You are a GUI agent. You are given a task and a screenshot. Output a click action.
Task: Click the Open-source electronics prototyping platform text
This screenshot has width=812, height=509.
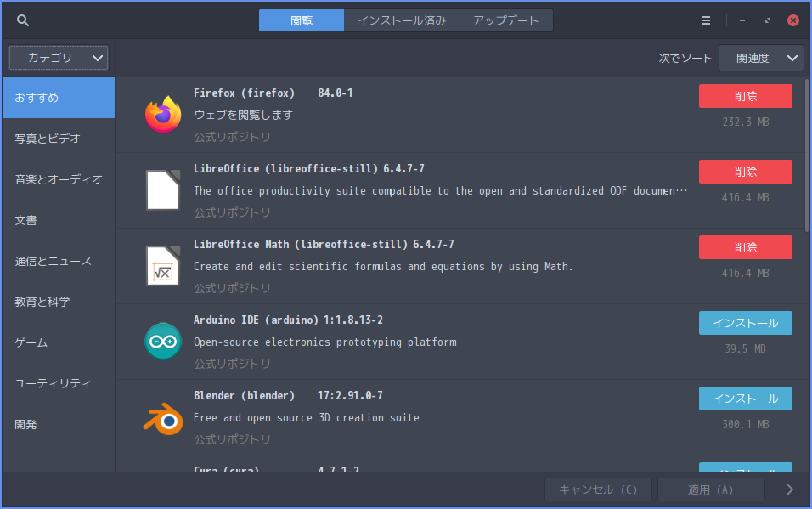pyautogui.click(x=324, y=342)
